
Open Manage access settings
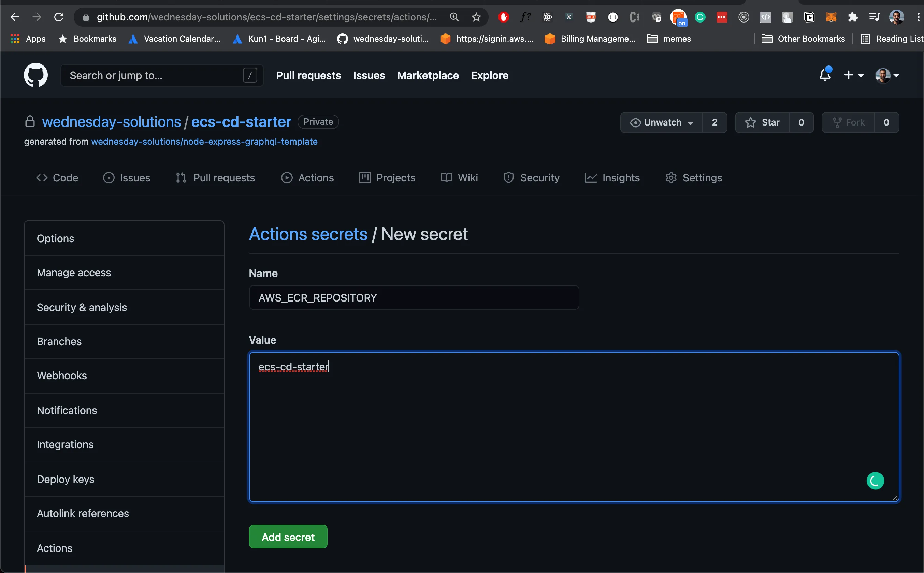click(124, 273)
